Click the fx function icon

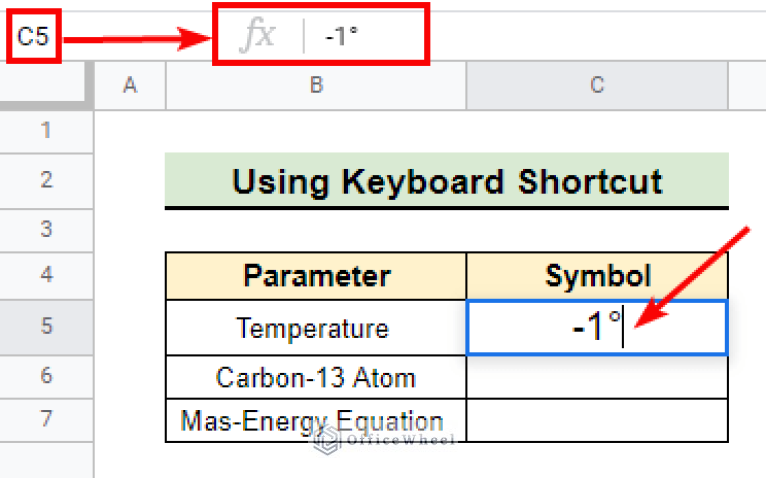[258, 37]
